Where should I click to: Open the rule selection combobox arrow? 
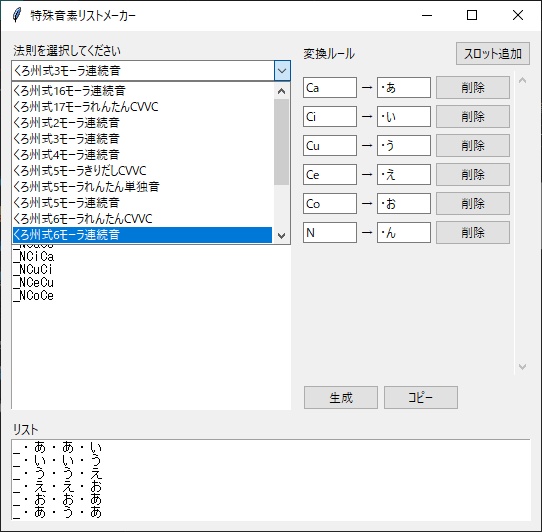point(282,71)
